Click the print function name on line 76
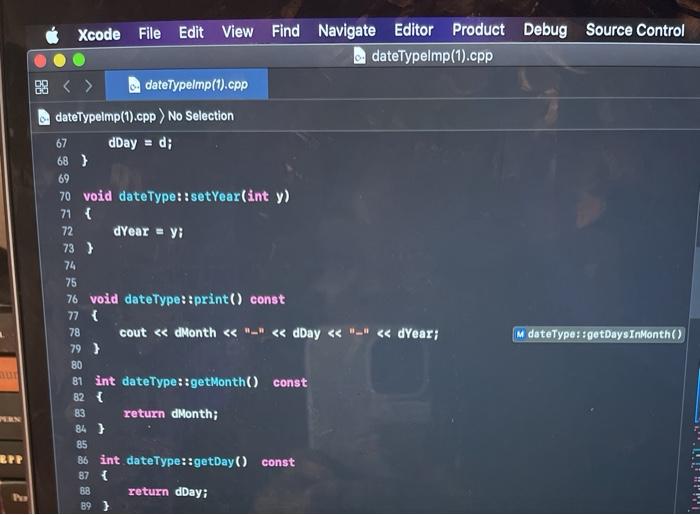The image size is (700, 515). tap(212, 299)
